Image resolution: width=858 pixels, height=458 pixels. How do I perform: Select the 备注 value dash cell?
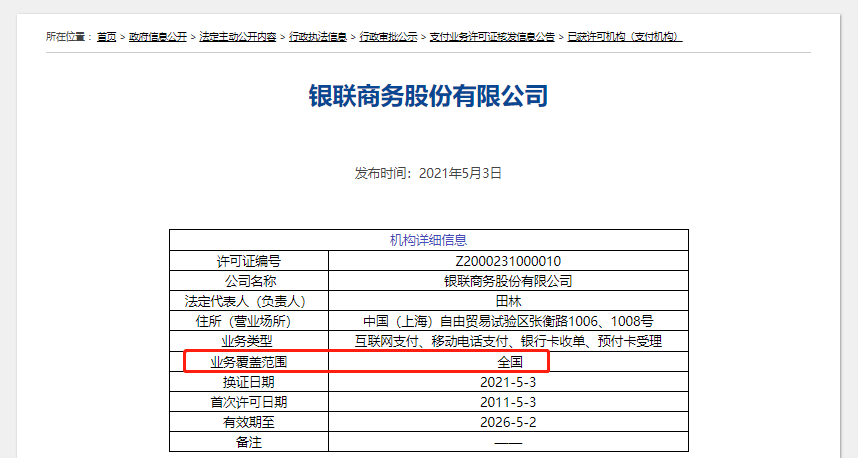pos(508,442)
